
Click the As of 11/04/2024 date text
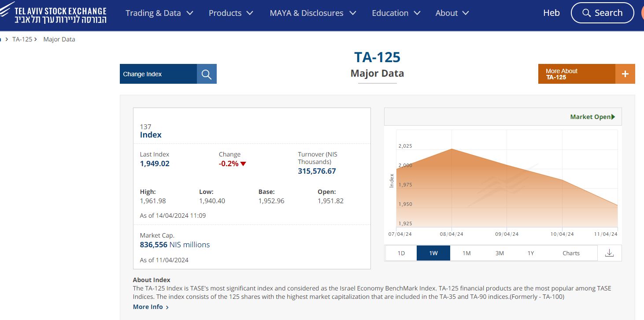coord(164,260)
